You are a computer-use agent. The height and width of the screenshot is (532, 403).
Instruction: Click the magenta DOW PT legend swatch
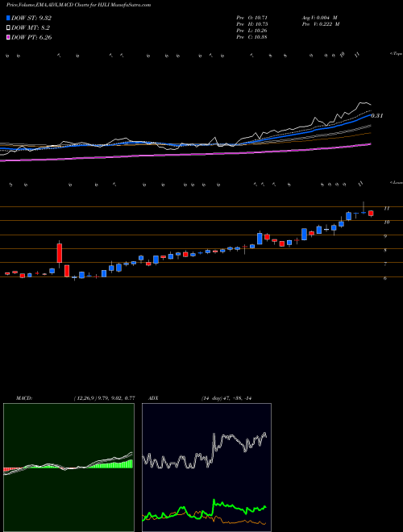point(8,37)
